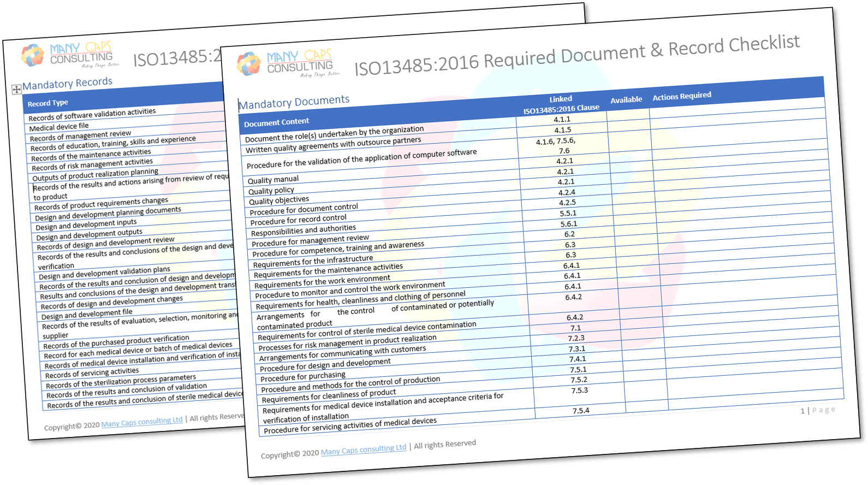
Task: Select the Available column header
Action: click(626, 100)
